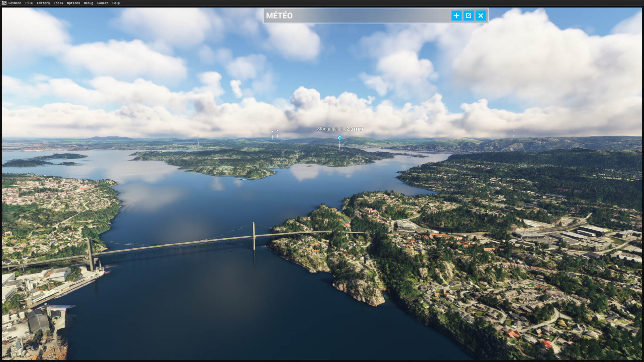The height and width of the screenshot is (362, 644).
Task: Click the plus icon in MÉTÉO panel
Action: tap(456, 15)
